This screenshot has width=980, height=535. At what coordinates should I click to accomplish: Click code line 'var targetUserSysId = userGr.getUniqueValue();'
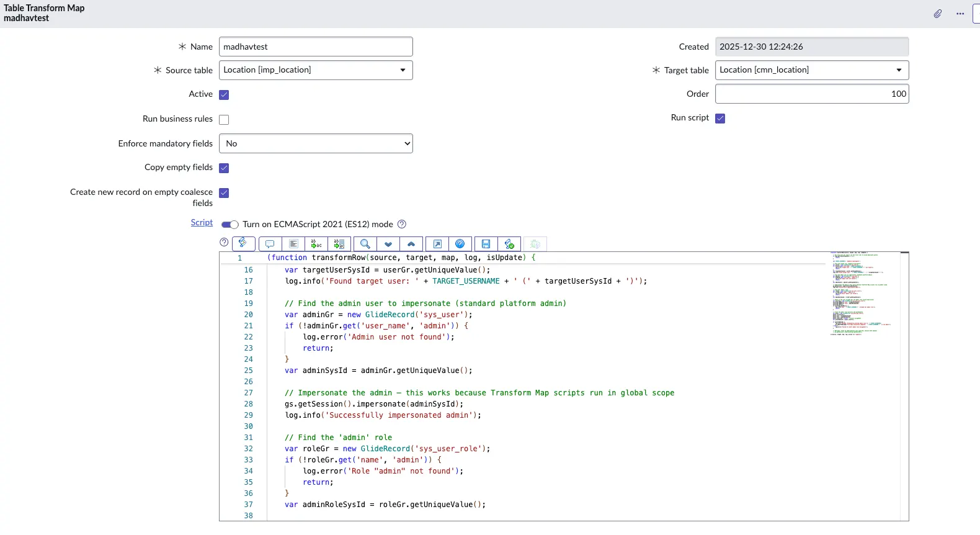[x=388, y=270]
